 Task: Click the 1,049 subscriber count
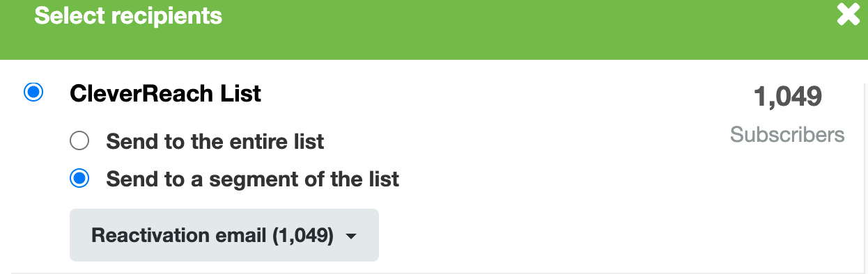tap(788, 97)
